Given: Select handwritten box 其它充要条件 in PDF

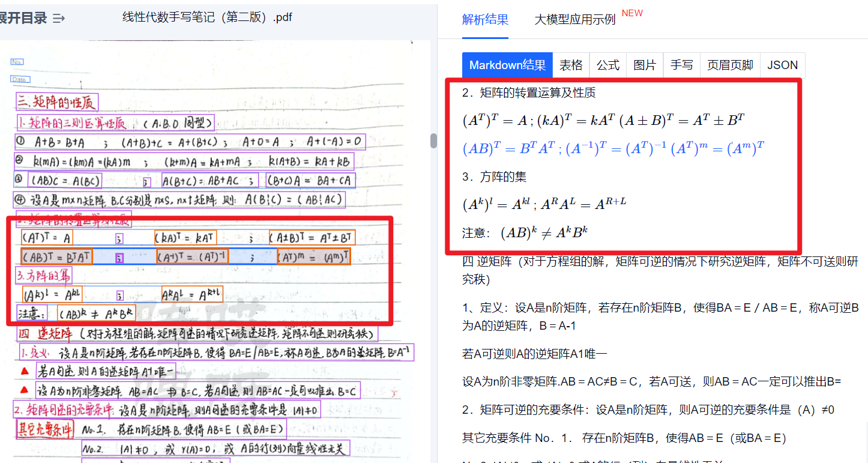Looking at the screenshot, I should [45, 429].
